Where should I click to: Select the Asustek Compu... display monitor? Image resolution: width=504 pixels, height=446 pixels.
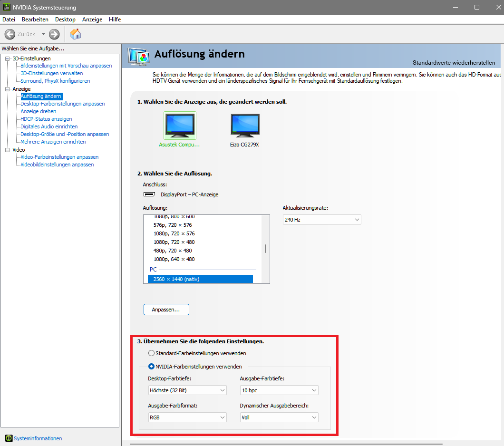180,126
